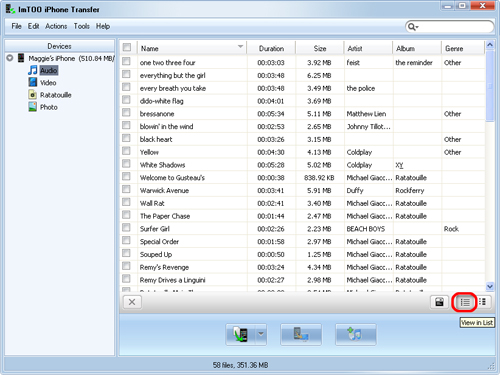This screenshot has height=375, width=500.
Task: Check the select-all checkbox in the header
Action: click(127, 47)
